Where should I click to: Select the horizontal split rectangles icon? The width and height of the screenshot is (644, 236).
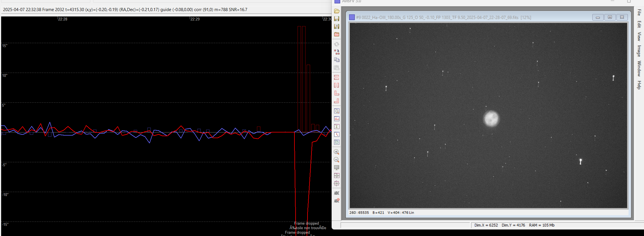tap(336, 77)
